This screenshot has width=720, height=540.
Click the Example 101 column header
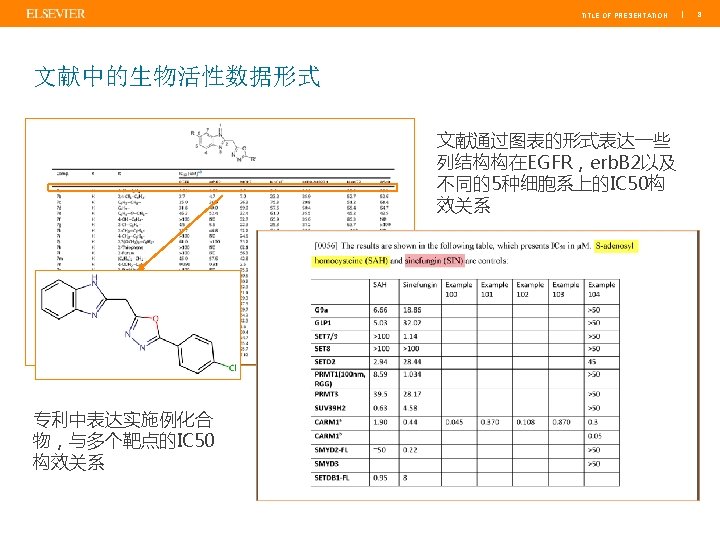495,289
